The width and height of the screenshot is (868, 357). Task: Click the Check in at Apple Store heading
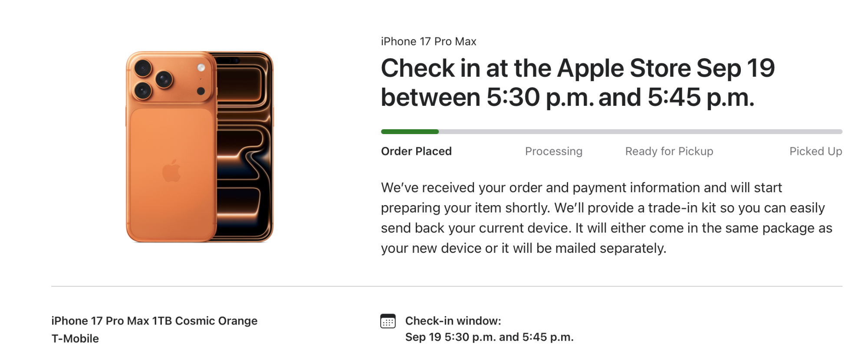click(x=577, y=82)
